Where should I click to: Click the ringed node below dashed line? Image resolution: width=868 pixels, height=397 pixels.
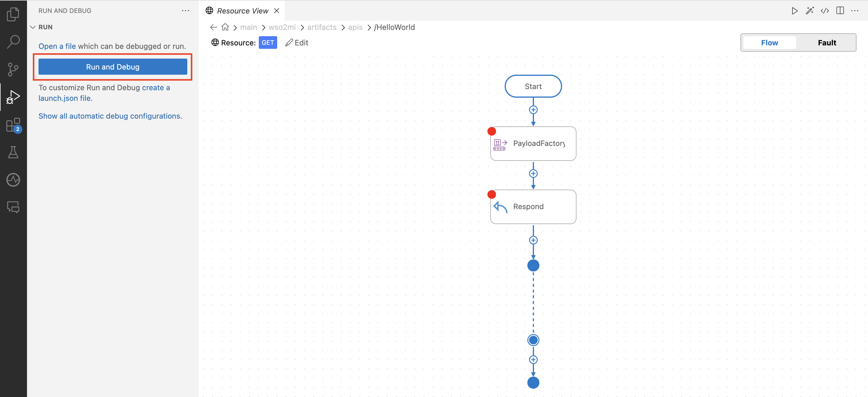[533, 340]
